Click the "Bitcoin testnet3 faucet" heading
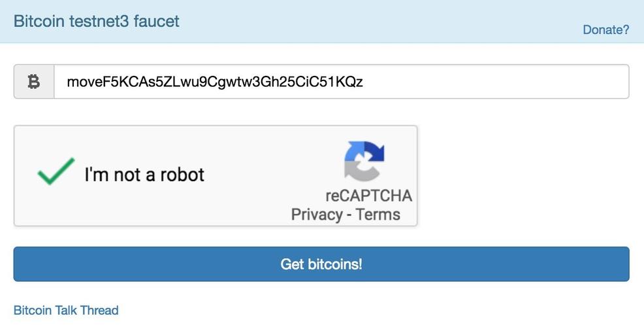This screenshot has width=644, height=327. 97,21
